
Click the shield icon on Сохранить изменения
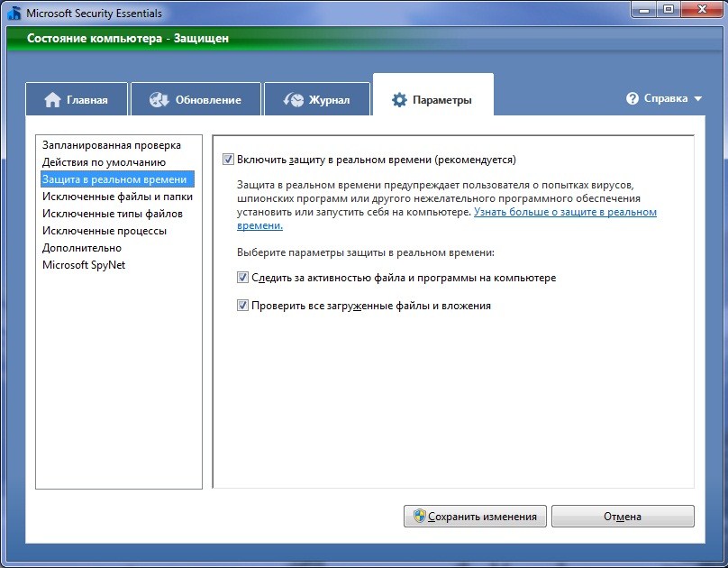click(x=419, y=516)
